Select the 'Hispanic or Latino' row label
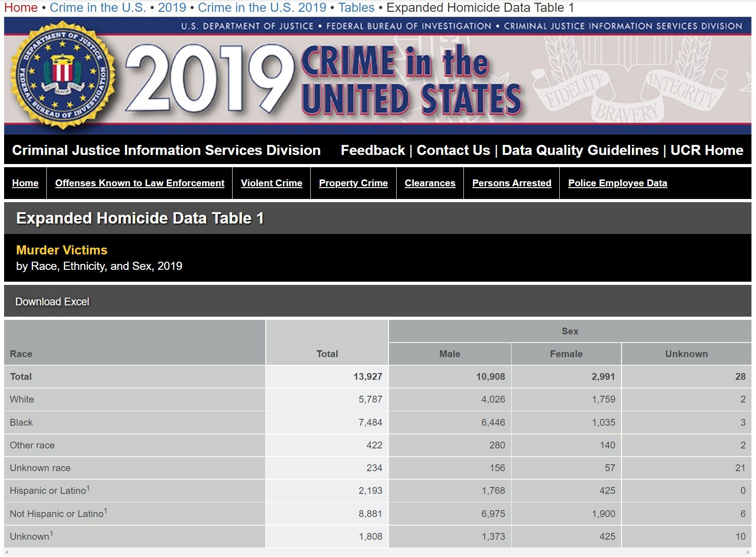The image size is (756, 557). point(50,490)
